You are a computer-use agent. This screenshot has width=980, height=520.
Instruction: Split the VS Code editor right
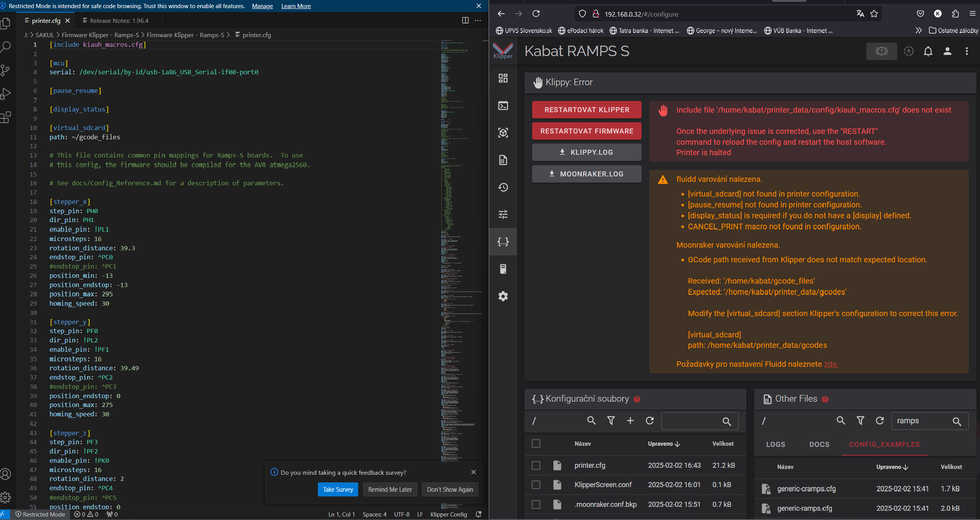coord(465,21)
